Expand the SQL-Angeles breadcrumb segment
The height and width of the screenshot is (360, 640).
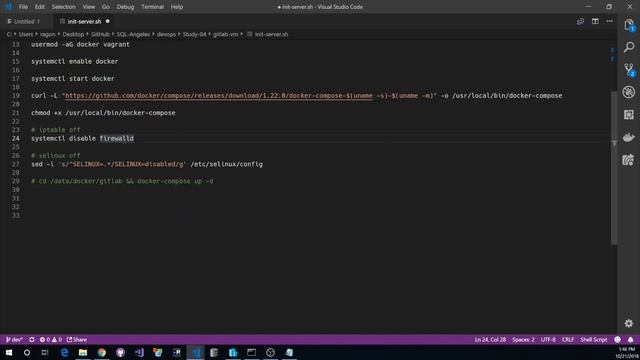click(x=133, y=34)
